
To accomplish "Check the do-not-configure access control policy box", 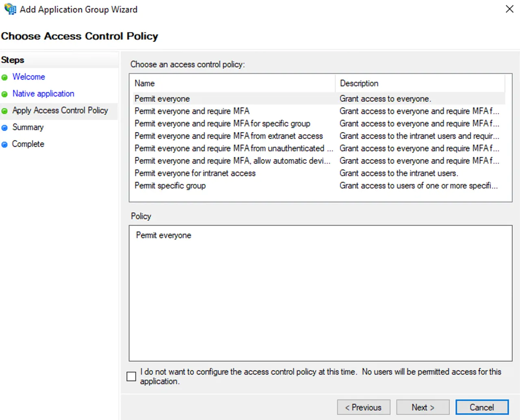I will click(131, 376).
